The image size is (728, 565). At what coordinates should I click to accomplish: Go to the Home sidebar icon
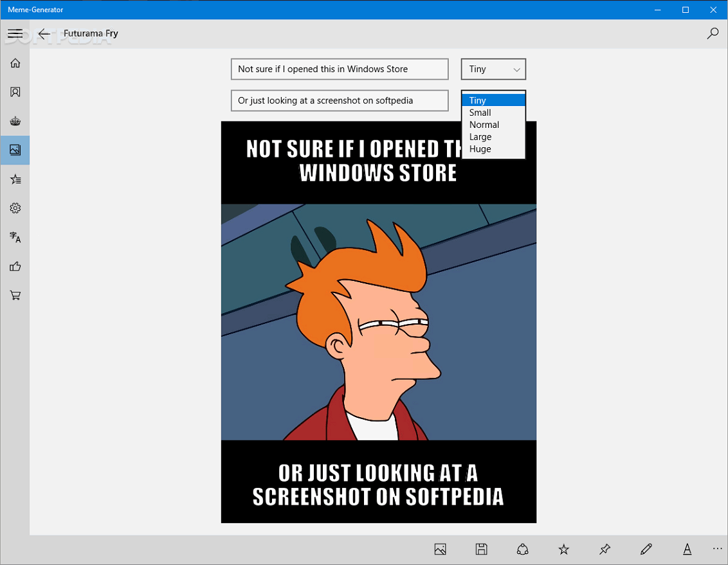(15, 63)
